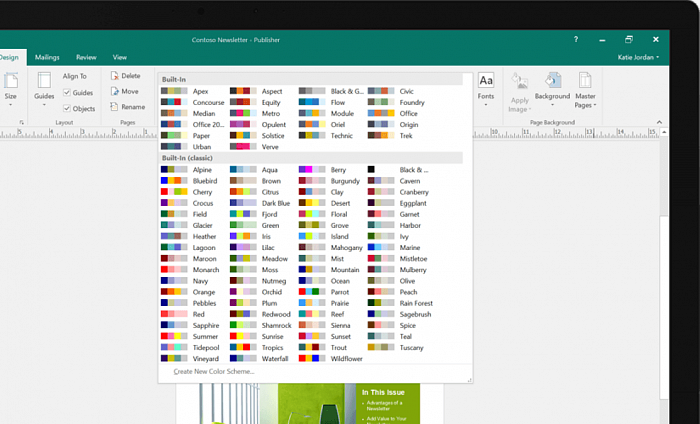This screenshot has width=700, height=424.
Task: Switch to the View tab
Action: [120, 57]
